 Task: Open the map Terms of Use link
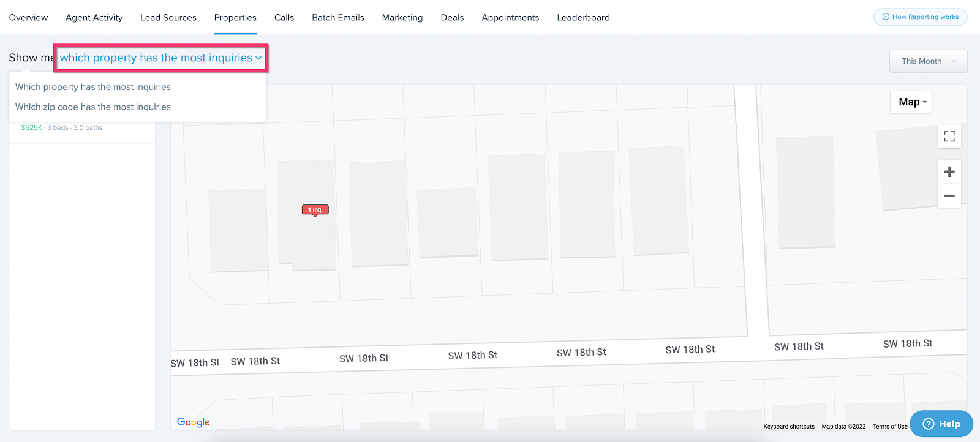tap(890, 427)
